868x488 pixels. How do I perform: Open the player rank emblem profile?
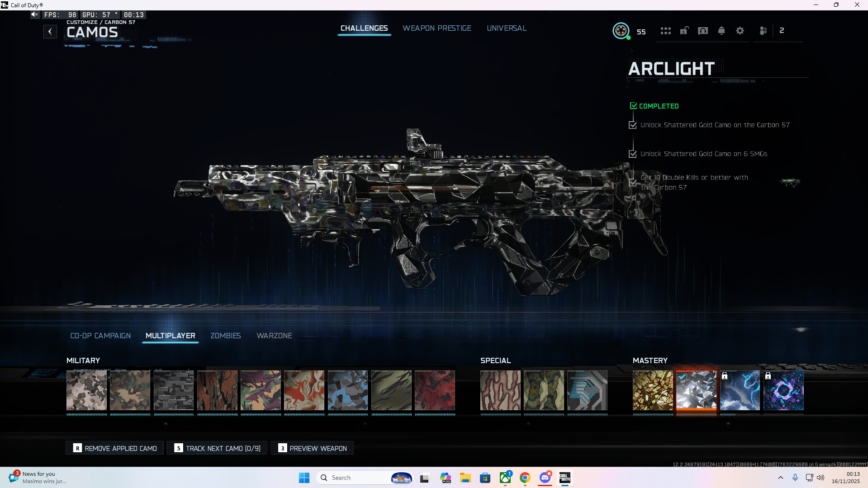coord(621,31)
